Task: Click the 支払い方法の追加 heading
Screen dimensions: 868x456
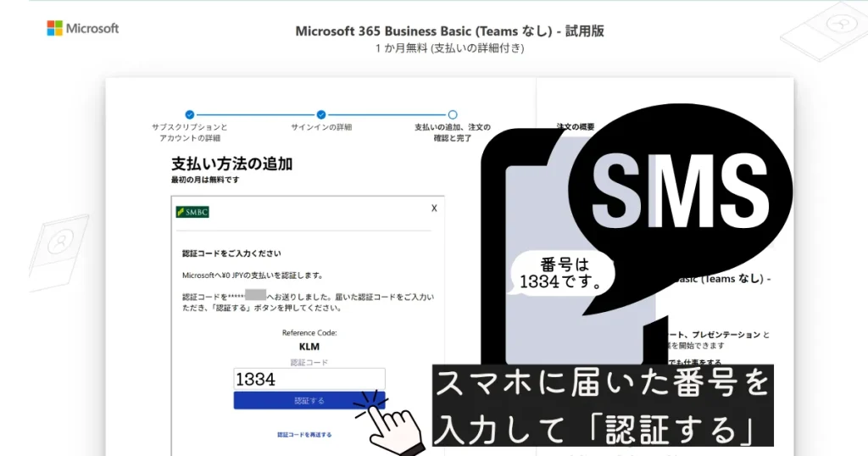Action: [231, 164]
